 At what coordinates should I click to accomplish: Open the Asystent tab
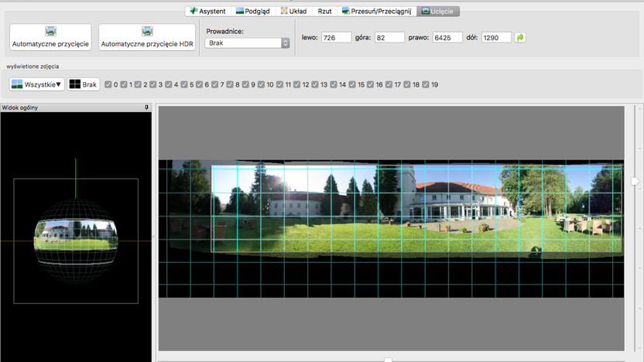point(207,11)
